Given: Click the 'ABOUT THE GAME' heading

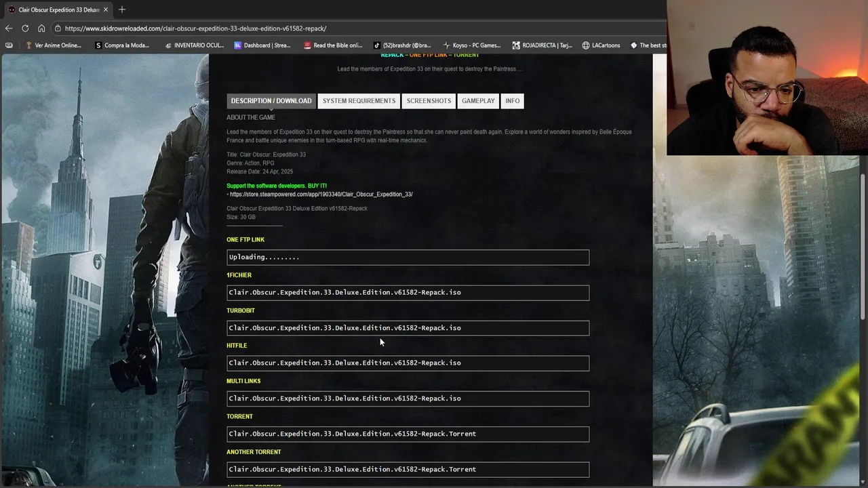Looking at the screenshot, I should (x=251, y=117).
